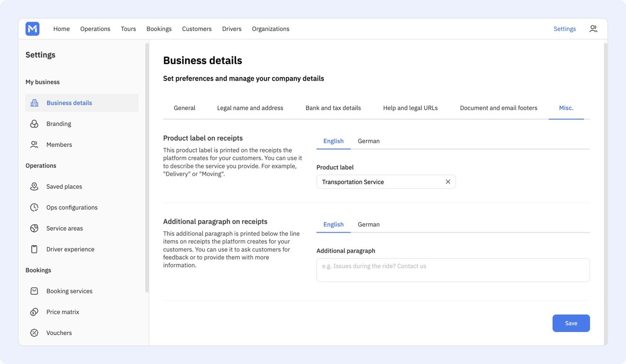Select English tab under Product label

(x=333, y=141)
